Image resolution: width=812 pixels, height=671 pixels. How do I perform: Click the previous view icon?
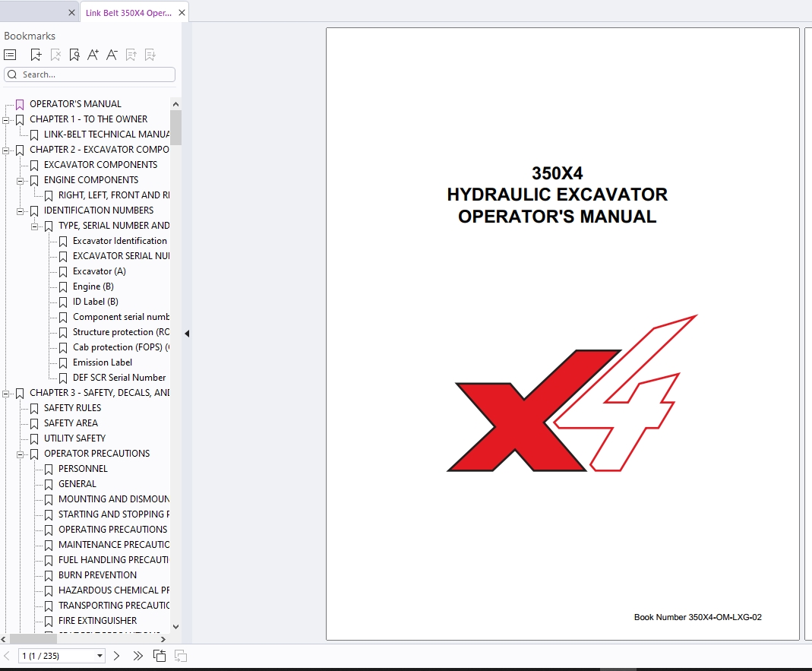click(x=160, y=656)
